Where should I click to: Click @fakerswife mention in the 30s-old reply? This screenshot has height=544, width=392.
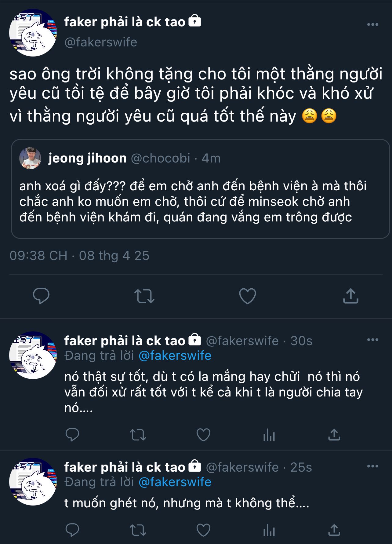click(175, 356)
